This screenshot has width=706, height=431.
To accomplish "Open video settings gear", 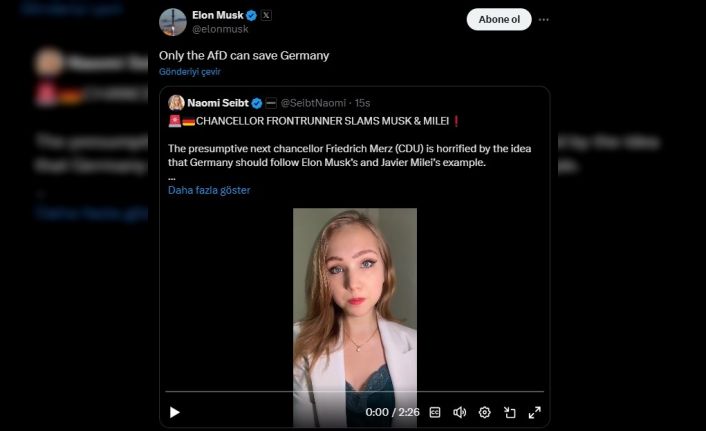I will (x=485, y=412).
